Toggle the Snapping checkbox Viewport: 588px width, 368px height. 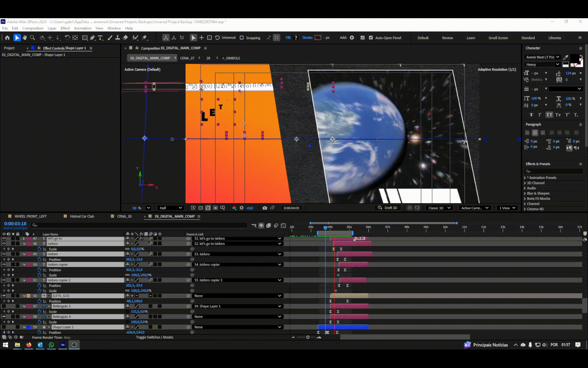tap(241, 38)
